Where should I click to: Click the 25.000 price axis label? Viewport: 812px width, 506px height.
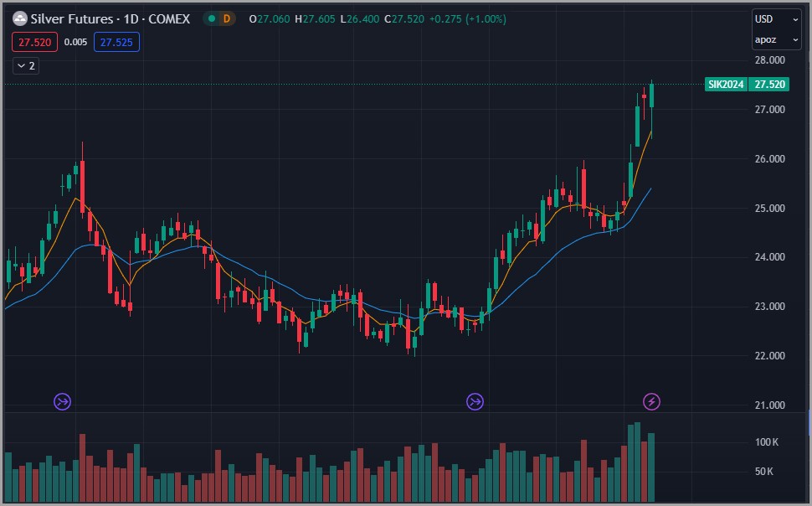pos(769,209)
